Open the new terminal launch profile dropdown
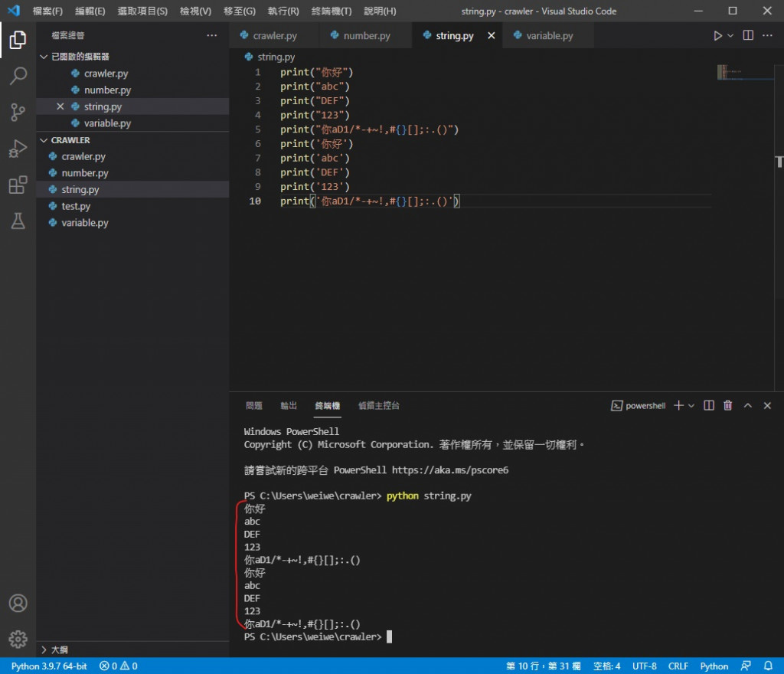Screen dimensions: 784x674 (x=691, y=405)
